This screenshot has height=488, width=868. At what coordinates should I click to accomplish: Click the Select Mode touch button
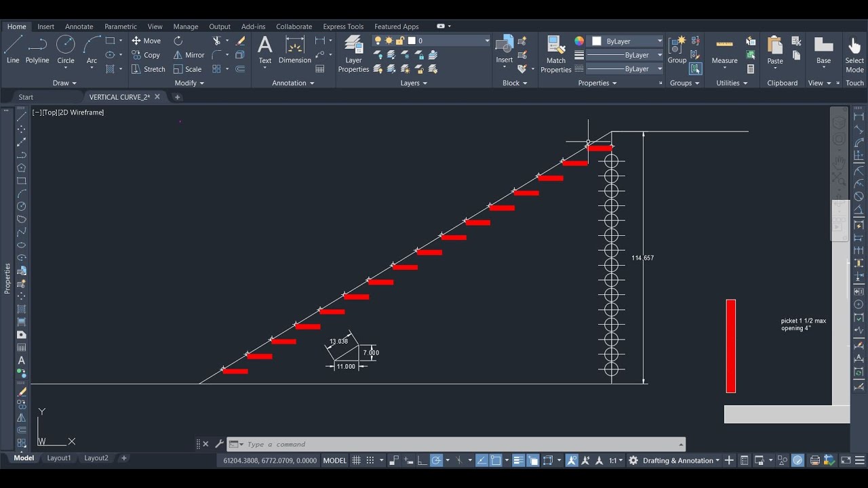click(854, 54)
